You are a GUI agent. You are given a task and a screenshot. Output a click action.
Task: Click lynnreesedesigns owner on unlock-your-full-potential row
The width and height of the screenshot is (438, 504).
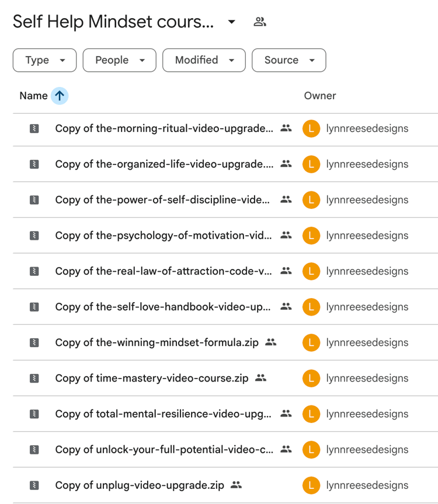point(367,450)
